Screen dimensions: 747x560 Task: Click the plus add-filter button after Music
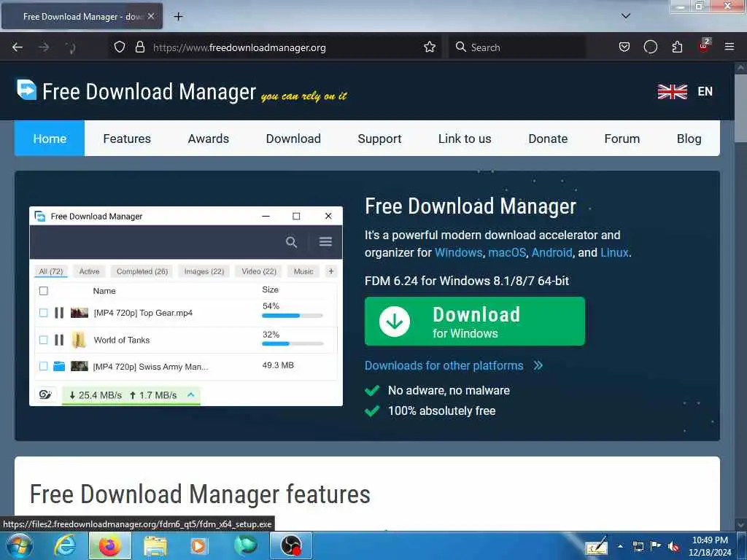331,271
